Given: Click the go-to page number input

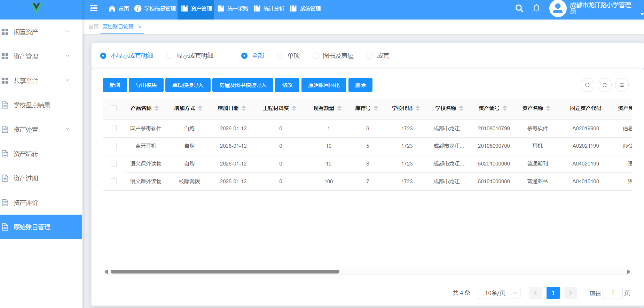Looking at the screenshot, I should 612,293.
